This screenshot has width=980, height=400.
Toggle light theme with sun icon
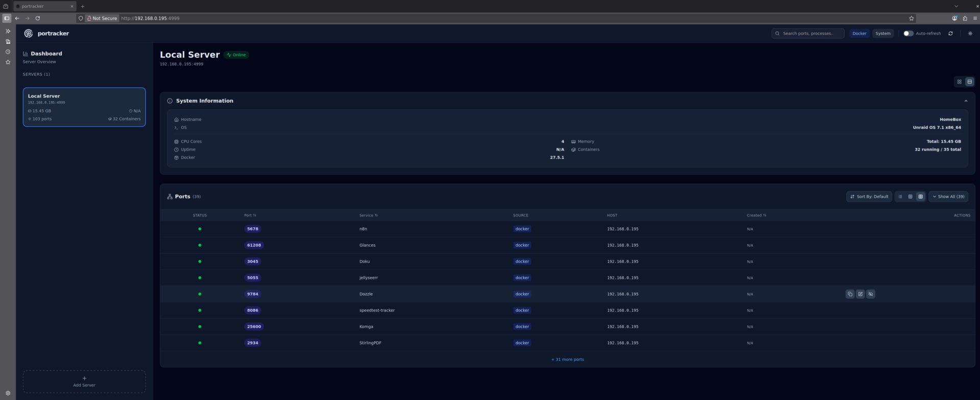(x=970, y=33)
